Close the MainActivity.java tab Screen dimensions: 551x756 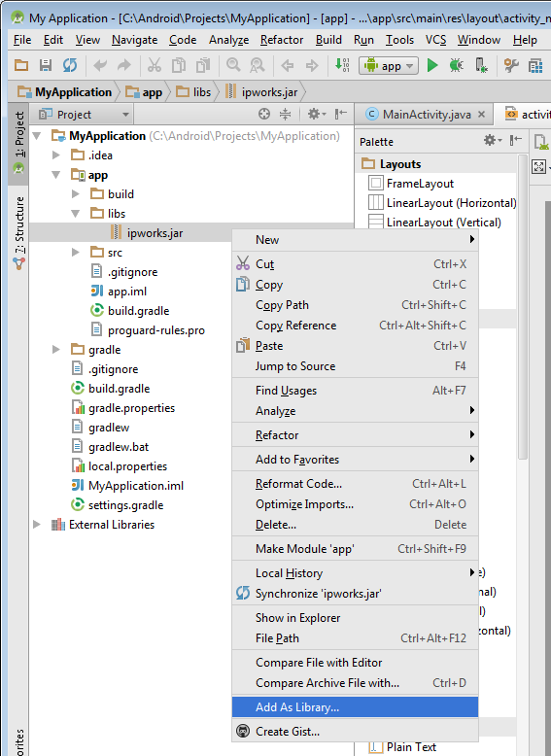click(481, 115)
